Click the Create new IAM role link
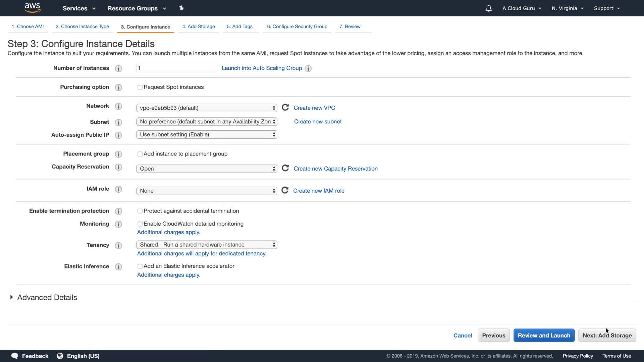 tap(319, 191)
